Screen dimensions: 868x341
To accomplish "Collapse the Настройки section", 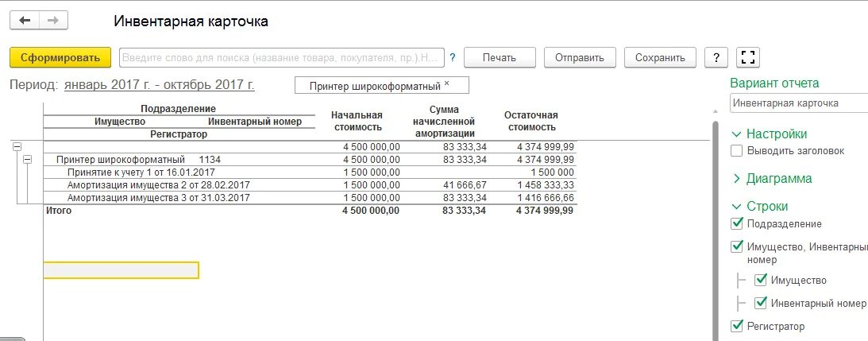I will click(737, 134).
